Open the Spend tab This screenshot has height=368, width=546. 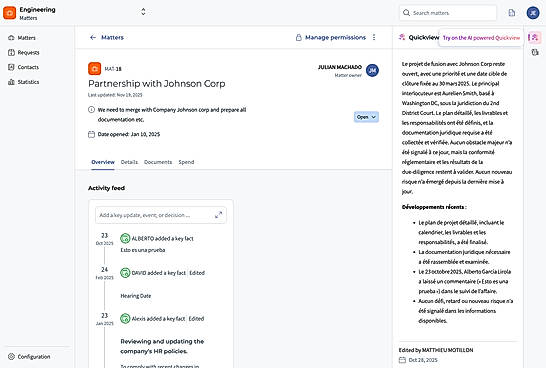pyautogui.click(x=186, y=162)
